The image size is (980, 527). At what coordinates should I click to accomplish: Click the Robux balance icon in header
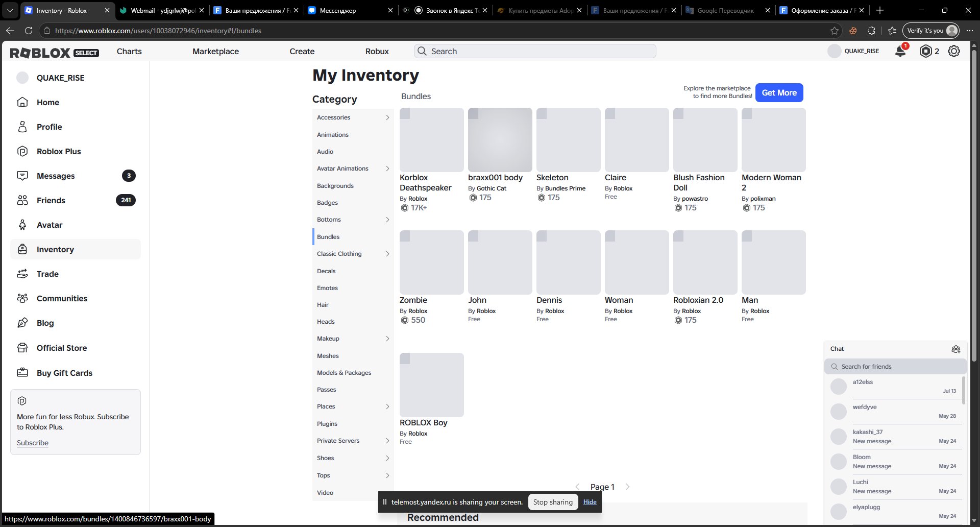click(925, 51)
